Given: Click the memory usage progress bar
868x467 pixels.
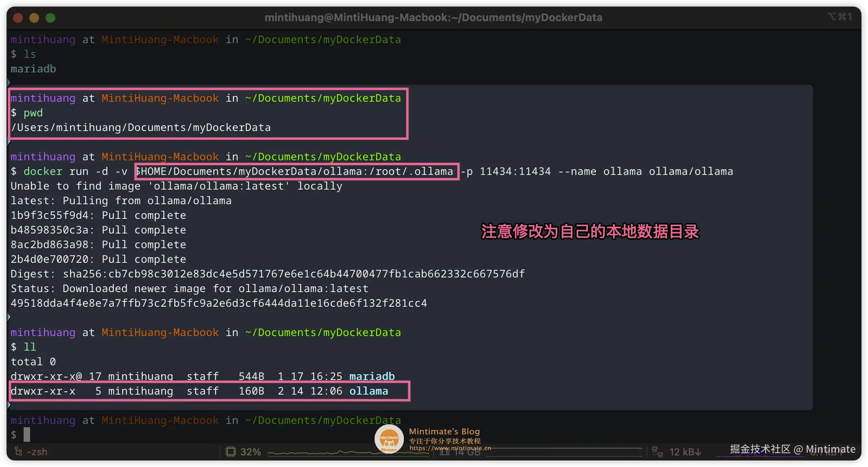Looking at the screenshot, I should coord(565,452).
